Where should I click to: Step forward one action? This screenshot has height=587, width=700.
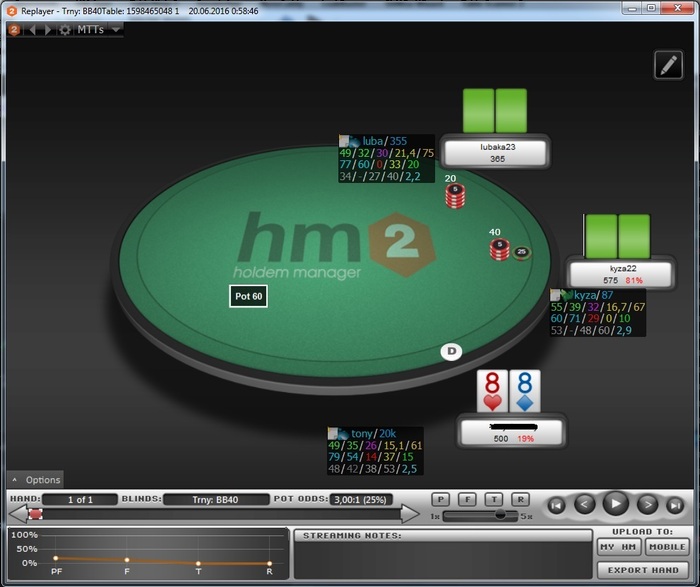tap(647, 504)
